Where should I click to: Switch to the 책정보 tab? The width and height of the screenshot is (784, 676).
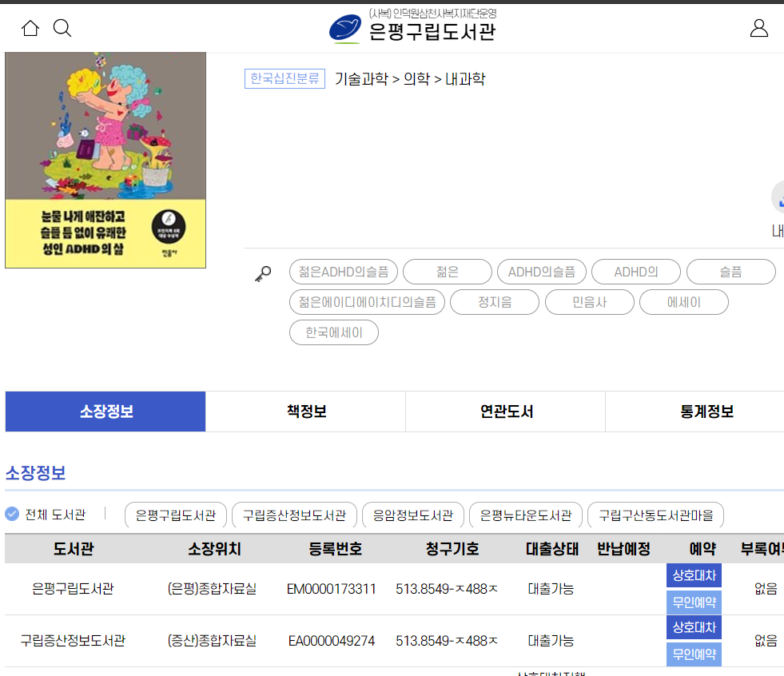click(305, 412)
